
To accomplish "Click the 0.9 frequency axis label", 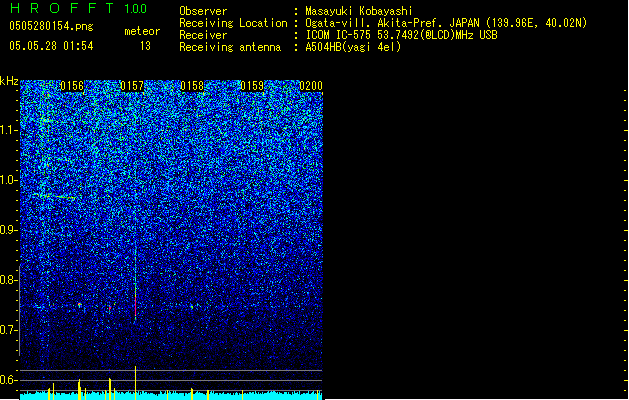I will click(x=8, y=230).
